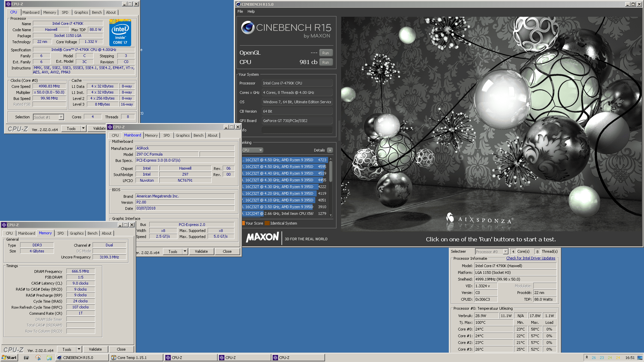Image resolution: width=644 pixels, height=362 pixels.
Task: Click tray temperature icon showing 26
Action: tap(594, 358)
